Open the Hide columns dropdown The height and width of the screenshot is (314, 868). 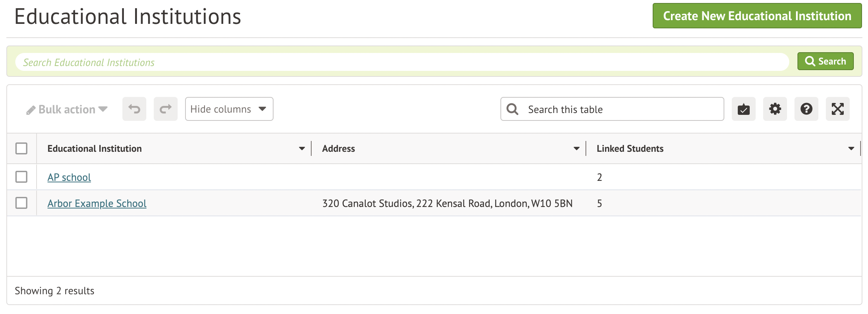229,109
